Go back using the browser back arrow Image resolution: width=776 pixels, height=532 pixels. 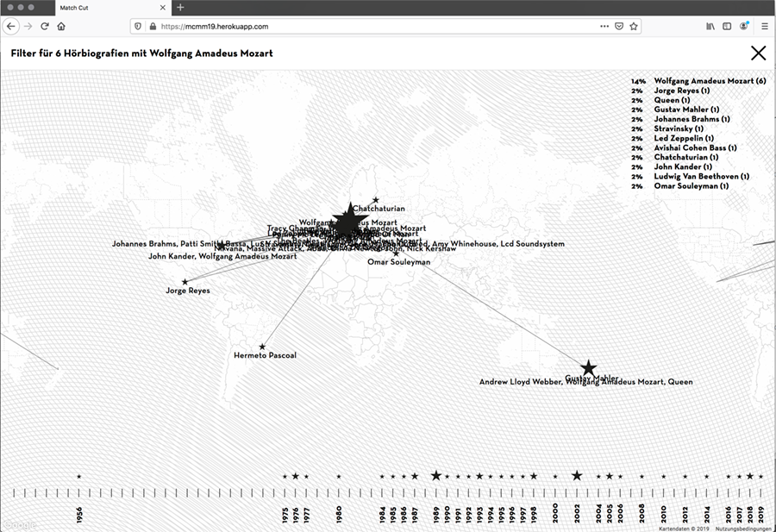(11, 26)
